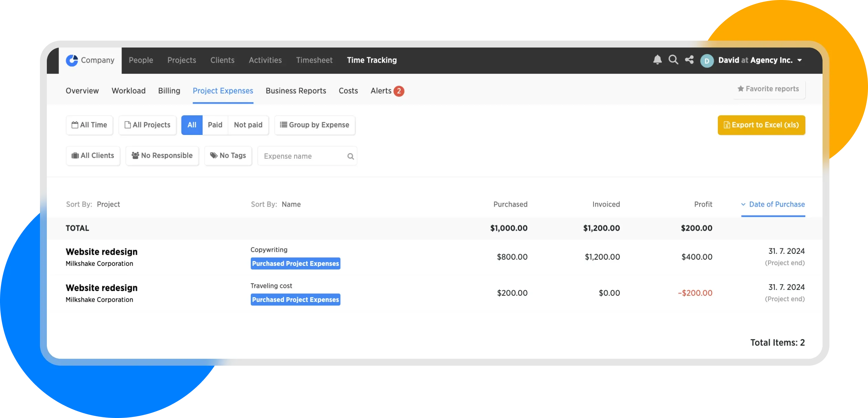Click the star Favorite reports button
This screenshot has width=868, height=418.
[768, 89]
